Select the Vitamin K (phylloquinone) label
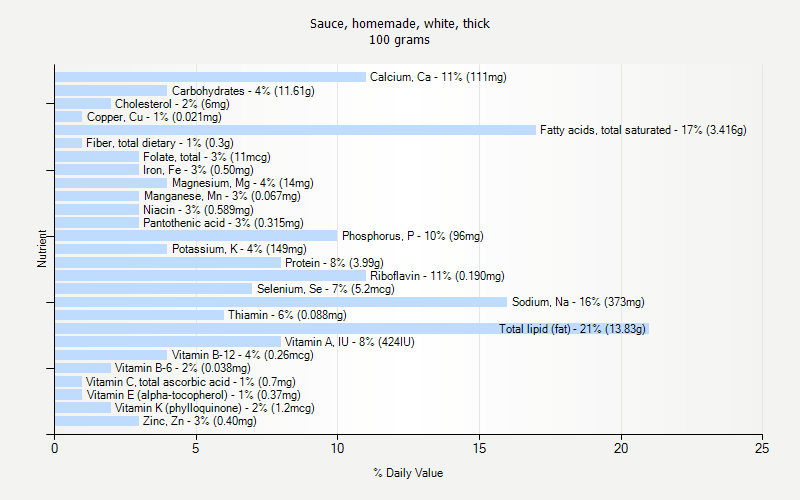Screen dimensions: 800x500 (x=214, y=408)
